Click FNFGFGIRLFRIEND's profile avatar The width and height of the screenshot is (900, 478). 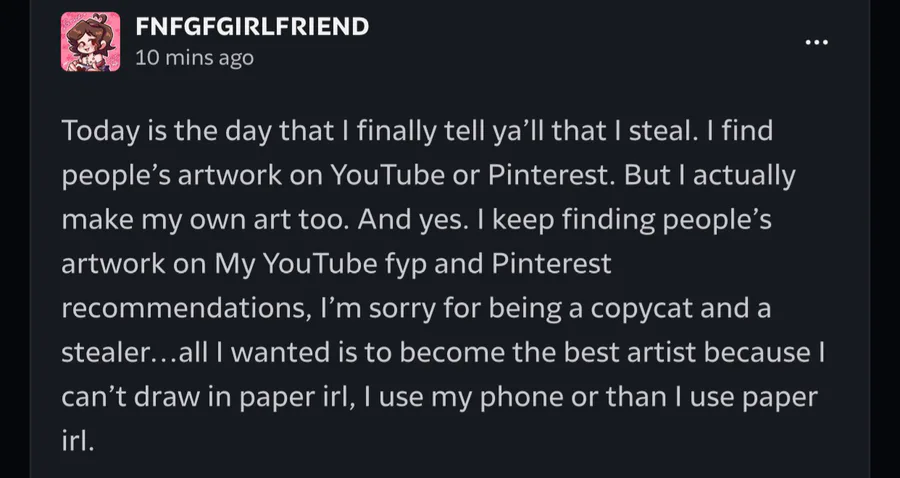[91, 42]
